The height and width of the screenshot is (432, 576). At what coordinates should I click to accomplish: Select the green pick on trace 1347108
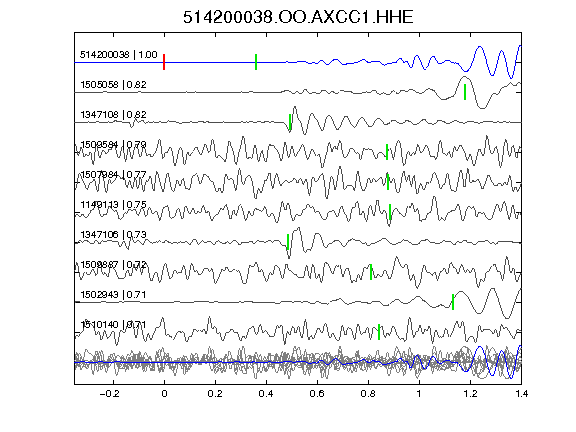coord(290,122)
